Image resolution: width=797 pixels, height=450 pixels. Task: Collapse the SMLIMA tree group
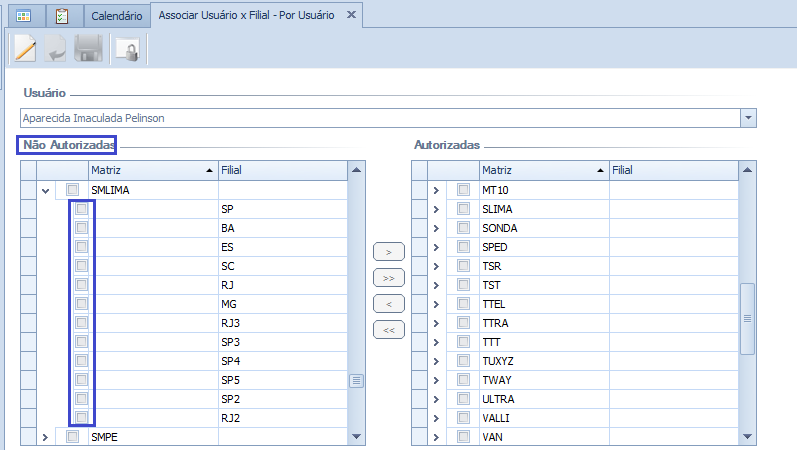click(x=45, y=190)
